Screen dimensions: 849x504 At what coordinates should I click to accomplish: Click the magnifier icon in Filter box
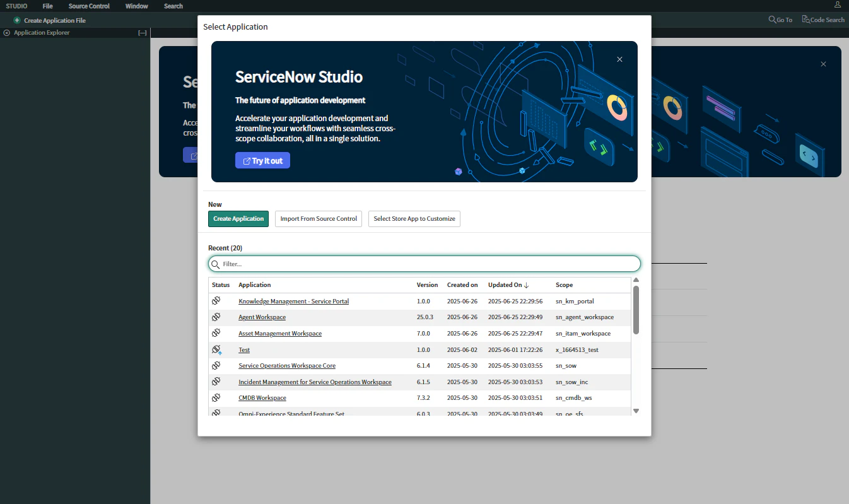216,264
